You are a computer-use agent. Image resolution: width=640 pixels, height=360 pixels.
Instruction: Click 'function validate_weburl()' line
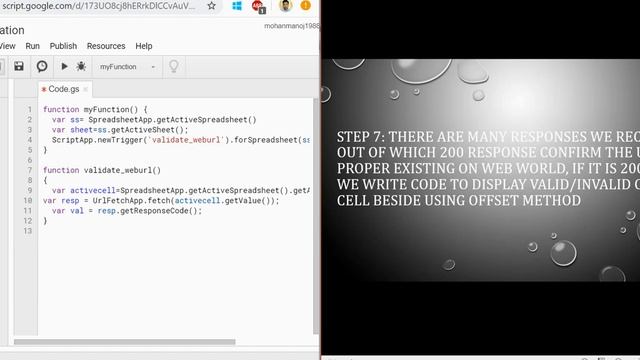coord(102,170)
